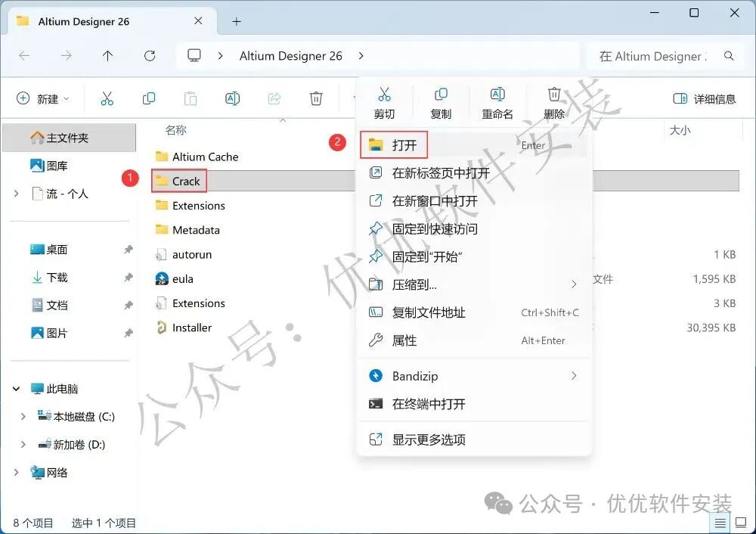Select 固定到快速访问
The width and height of the screenshot is (756, 534).
473,228
